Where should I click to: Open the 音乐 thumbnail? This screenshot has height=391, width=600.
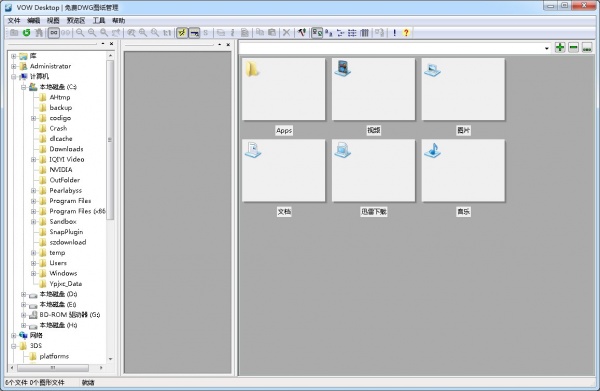(x=463, y=170)
